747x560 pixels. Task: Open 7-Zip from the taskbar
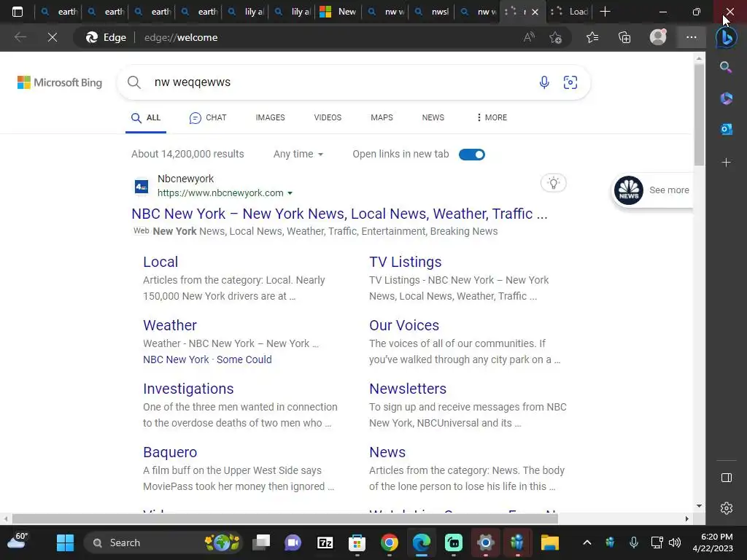(x=325, y=542)
